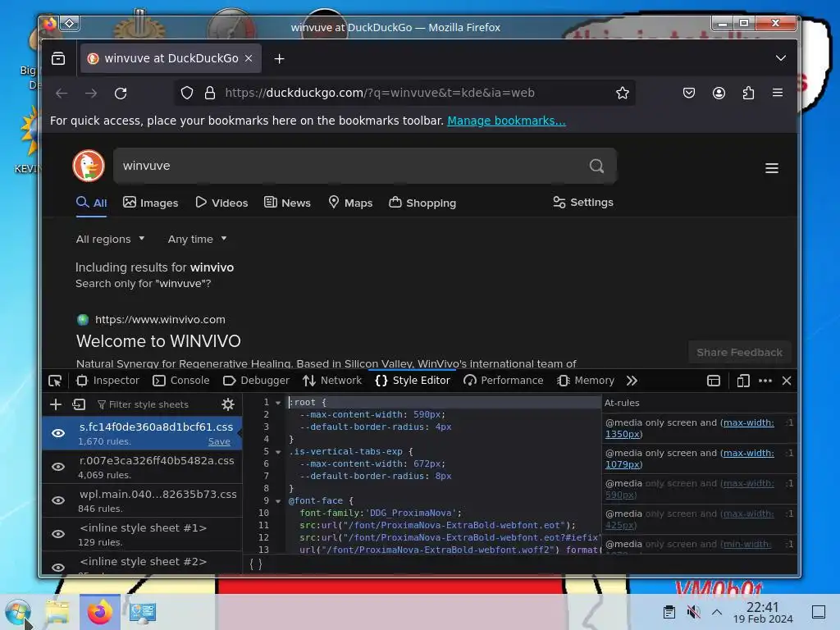Collapse the :root rule fold arrow
This screenshot has width=840, height=630.
point(278,402)
